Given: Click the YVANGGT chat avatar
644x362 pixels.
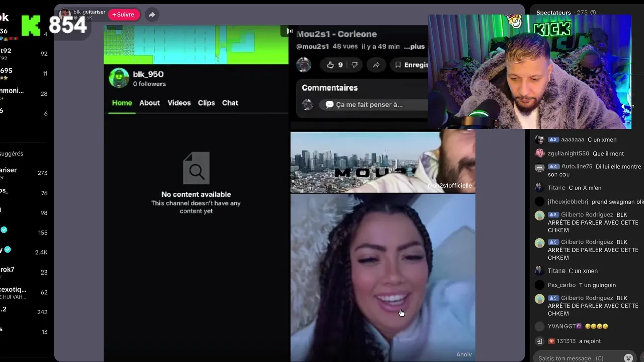Looking at the screenshot, I should [539, 326].
